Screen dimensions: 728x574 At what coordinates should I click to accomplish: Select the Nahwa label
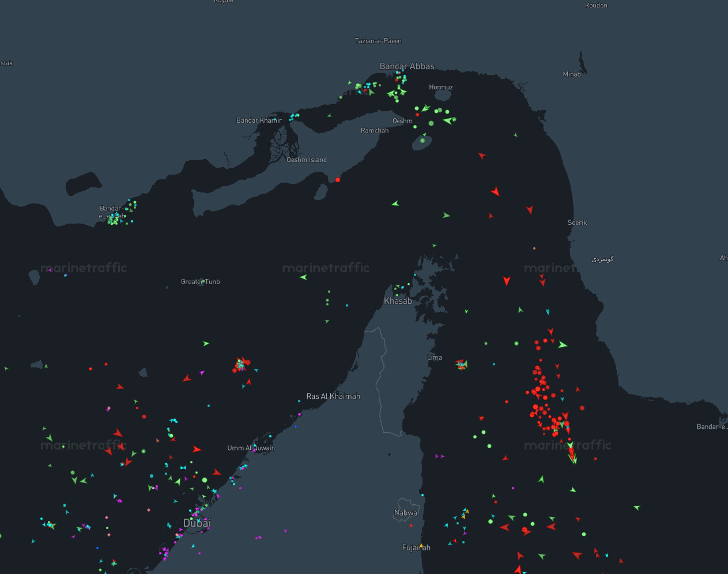point(406,513)
